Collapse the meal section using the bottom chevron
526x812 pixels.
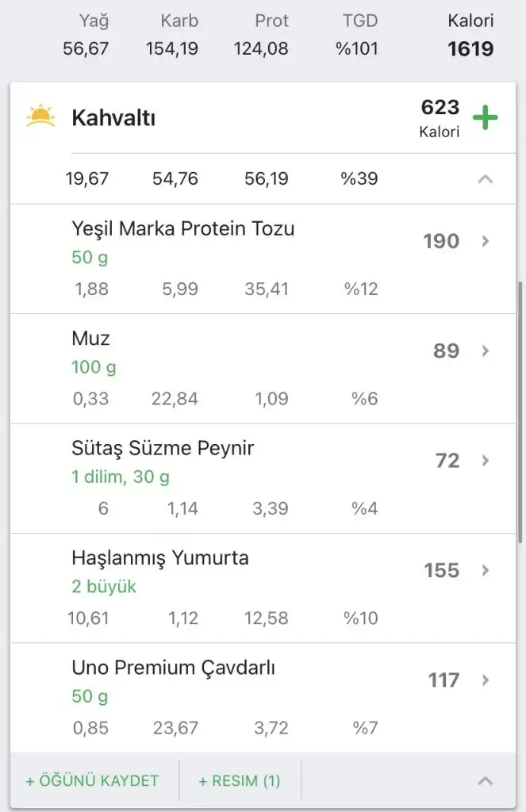[486, 781]
